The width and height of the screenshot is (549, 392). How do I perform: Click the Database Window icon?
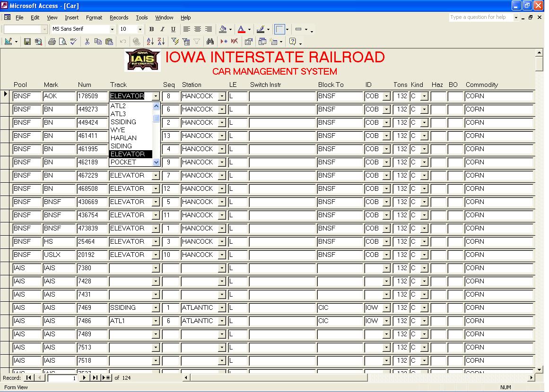click(262, 42)
